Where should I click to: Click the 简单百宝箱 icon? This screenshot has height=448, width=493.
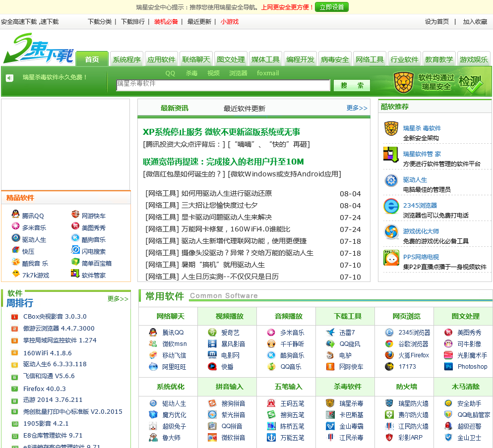click(75, 262)
